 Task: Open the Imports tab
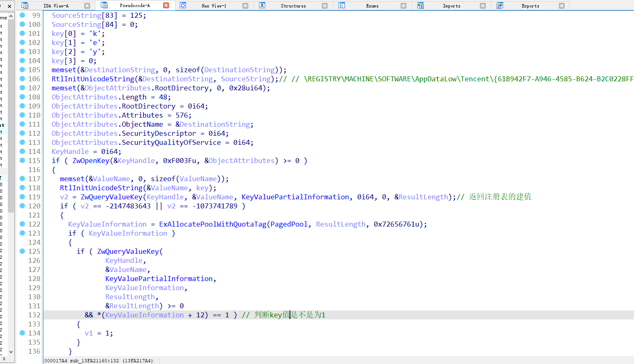pos(451,6)
